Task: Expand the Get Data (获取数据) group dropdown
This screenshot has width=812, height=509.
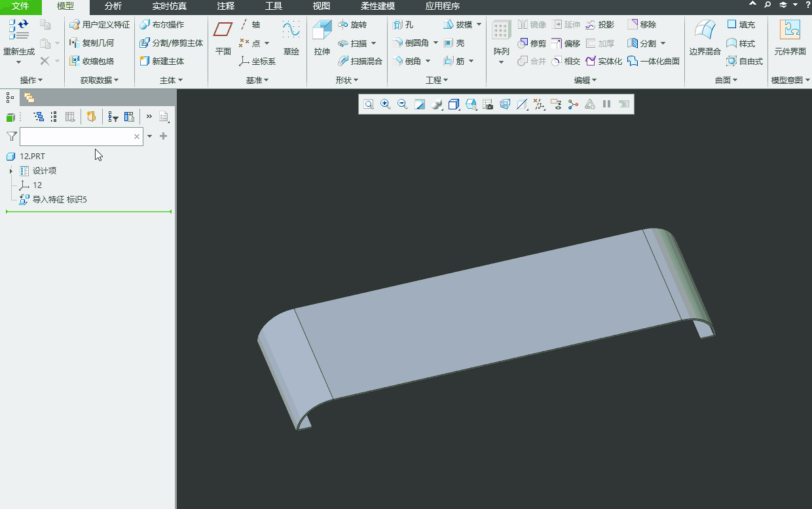Action: [100, 80]
